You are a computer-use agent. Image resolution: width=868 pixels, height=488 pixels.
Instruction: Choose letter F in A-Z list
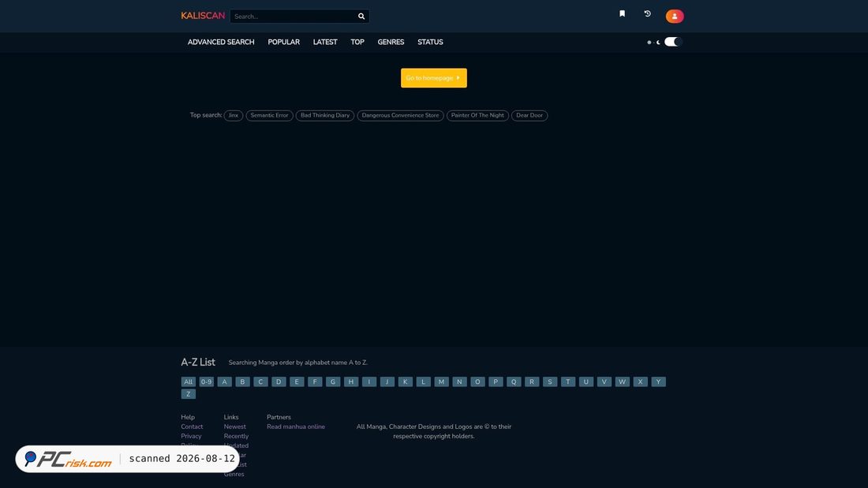coord(314,382)
